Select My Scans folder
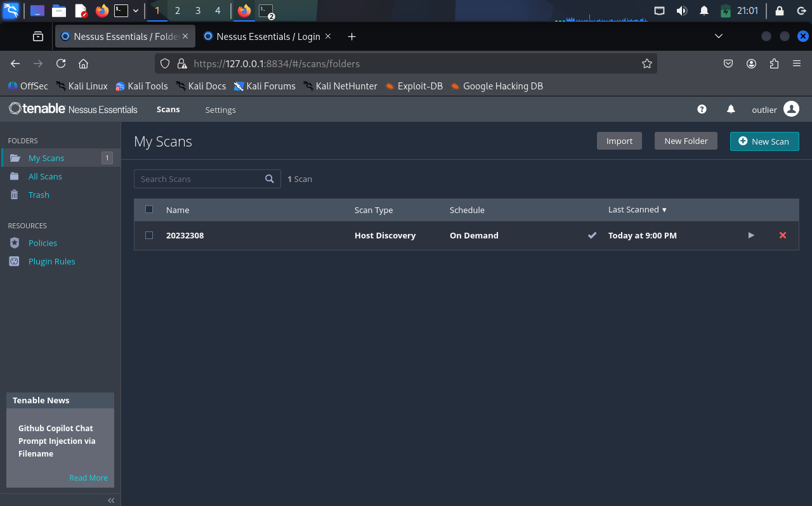Viewport: 812px width, 506px height. (x=60, y=158)
